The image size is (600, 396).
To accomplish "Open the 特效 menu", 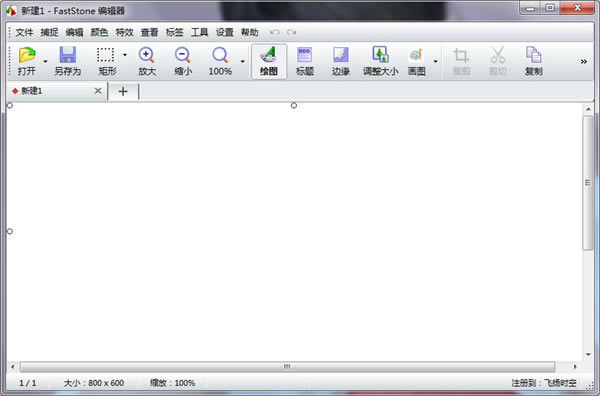I will pos(124,33).
